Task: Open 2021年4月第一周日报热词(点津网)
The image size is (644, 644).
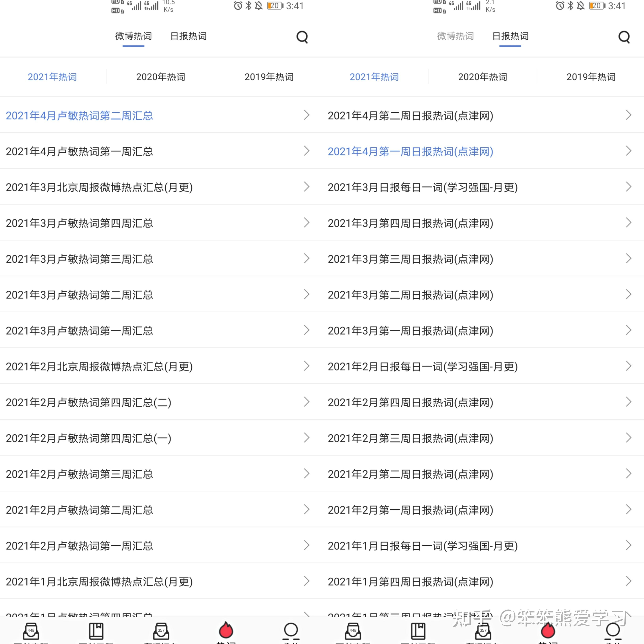Action: (410, 152)
